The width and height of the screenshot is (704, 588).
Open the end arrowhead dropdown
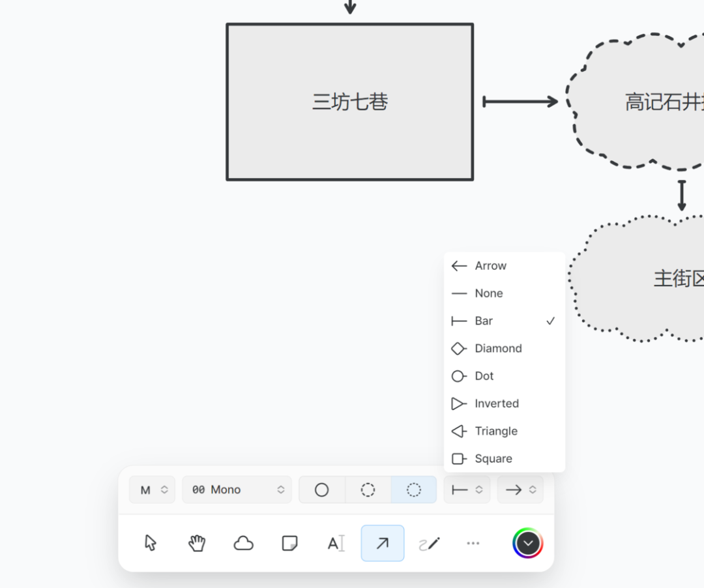pos(520,490)
